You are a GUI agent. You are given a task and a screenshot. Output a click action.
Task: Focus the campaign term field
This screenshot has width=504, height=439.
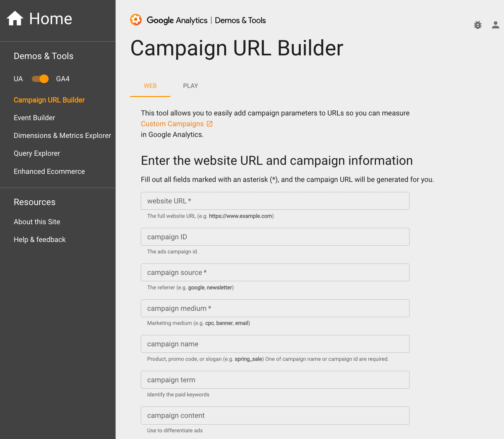(x=275, y=380)
